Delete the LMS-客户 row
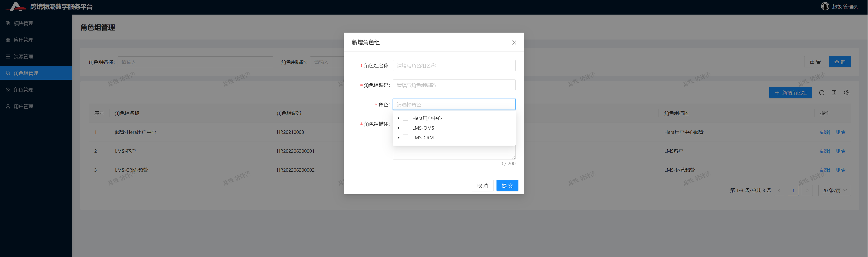The height and width of the screenshot is (257, 868). [840, 151]
